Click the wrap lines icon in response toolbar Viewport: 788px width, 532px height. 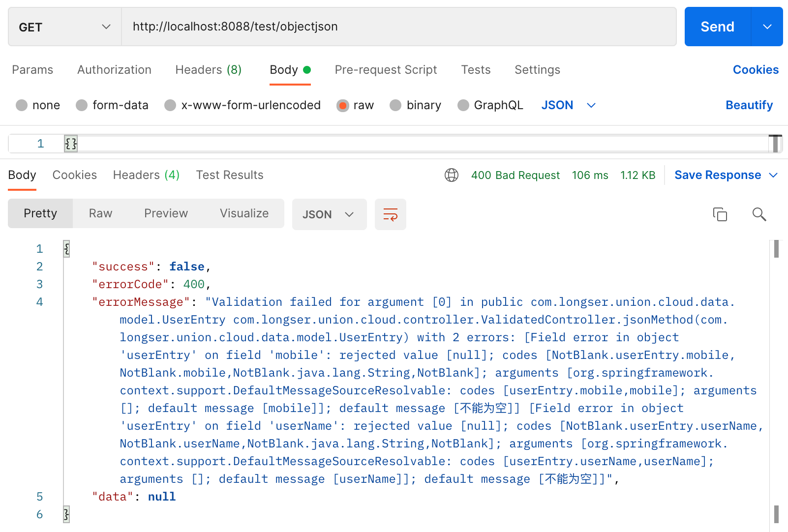pyautogui.click(x=391, y=214)
